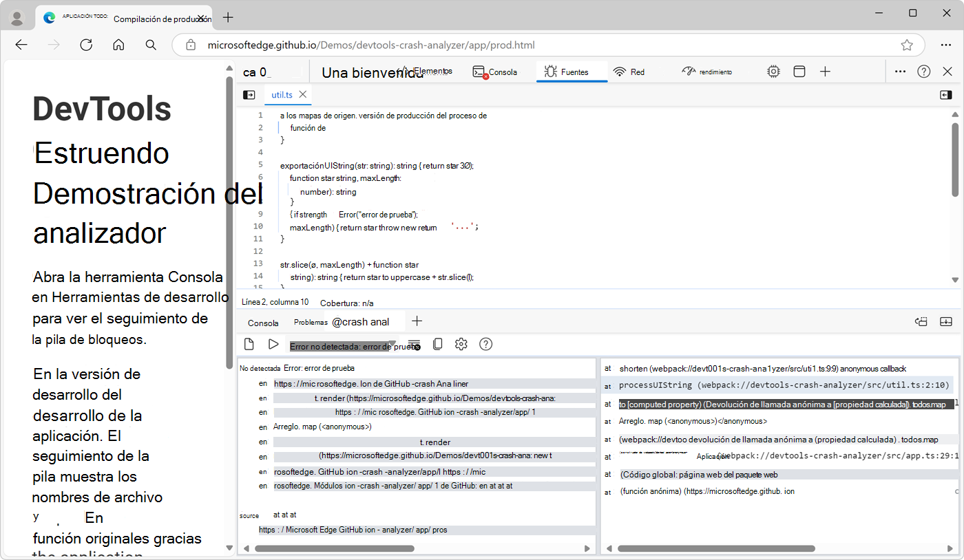Open Customize and control DevTools menu
The image size is (964, 560).
coord(900,72)
